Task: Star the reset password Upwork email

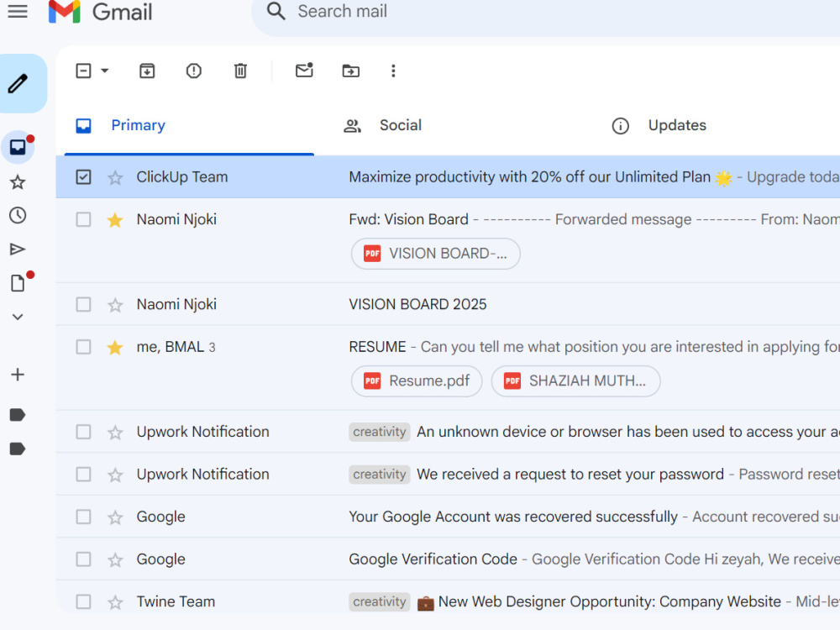Action: click(x=115, y=475)
